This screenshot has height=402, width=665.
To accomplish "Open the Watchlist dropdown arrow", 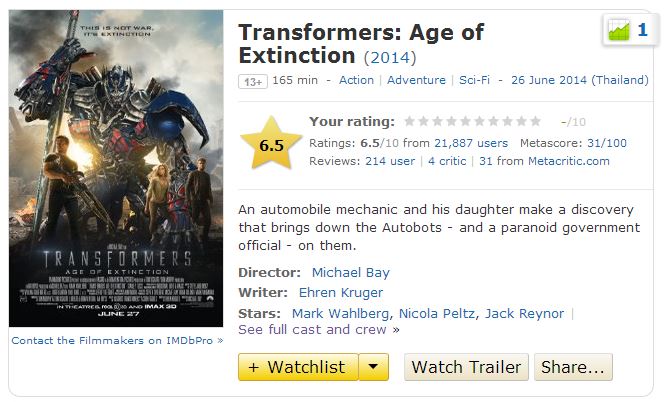I will [373, 367].
